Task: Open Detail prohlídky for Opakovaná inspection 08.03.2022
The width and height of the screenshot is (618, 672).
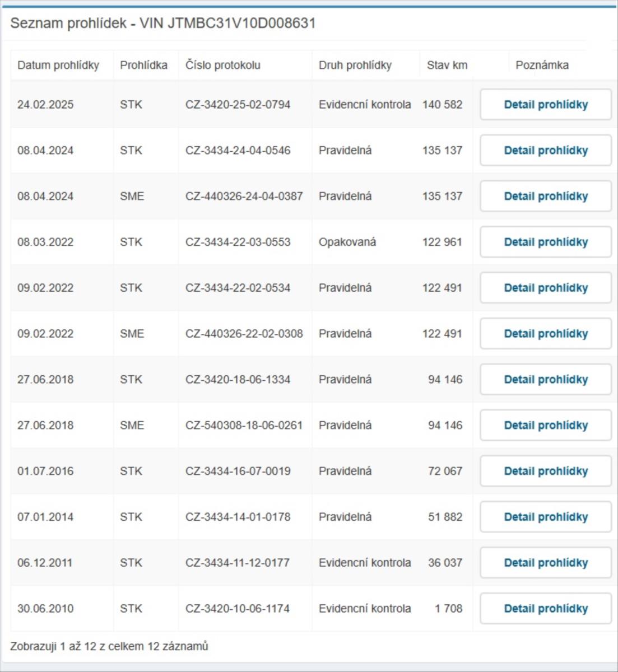Action: click(546, 242)
